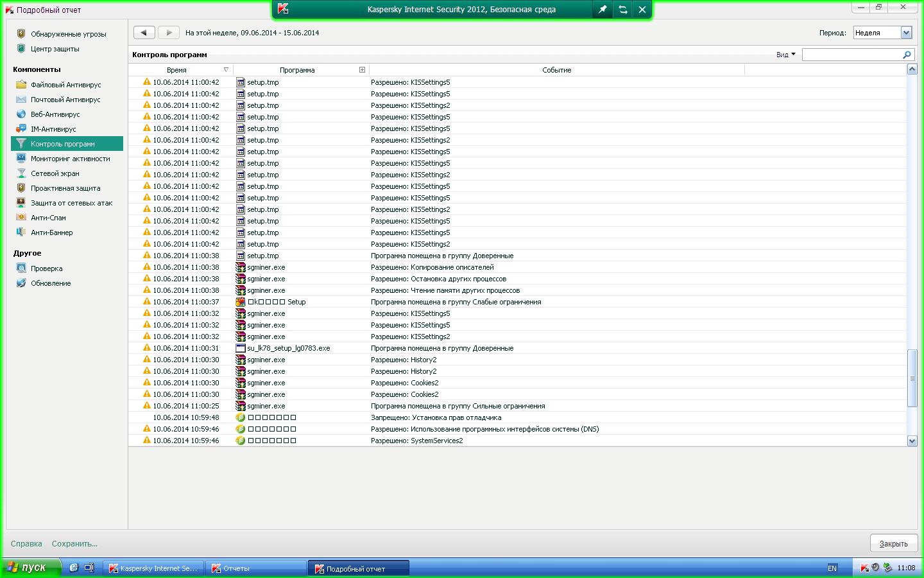Select Обнаруженные угрозы in sidebar

[x=68, y=34]
